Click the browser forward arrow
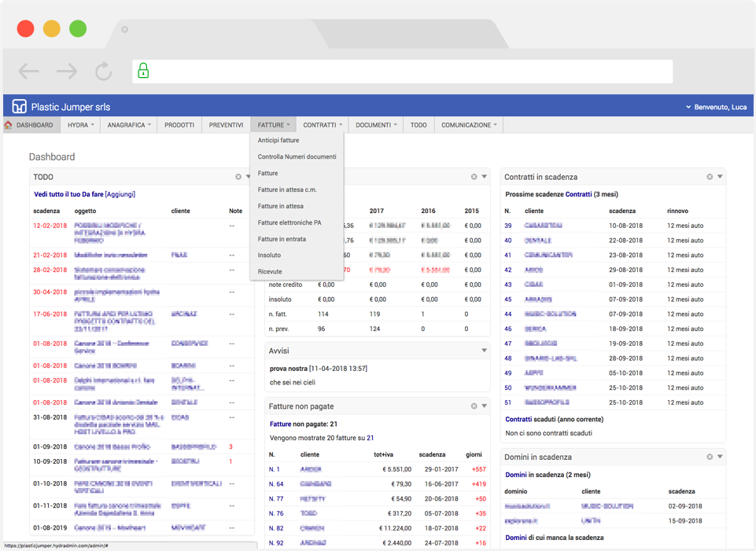Viewport: 756px width, 551px height. tap(65, 71)
